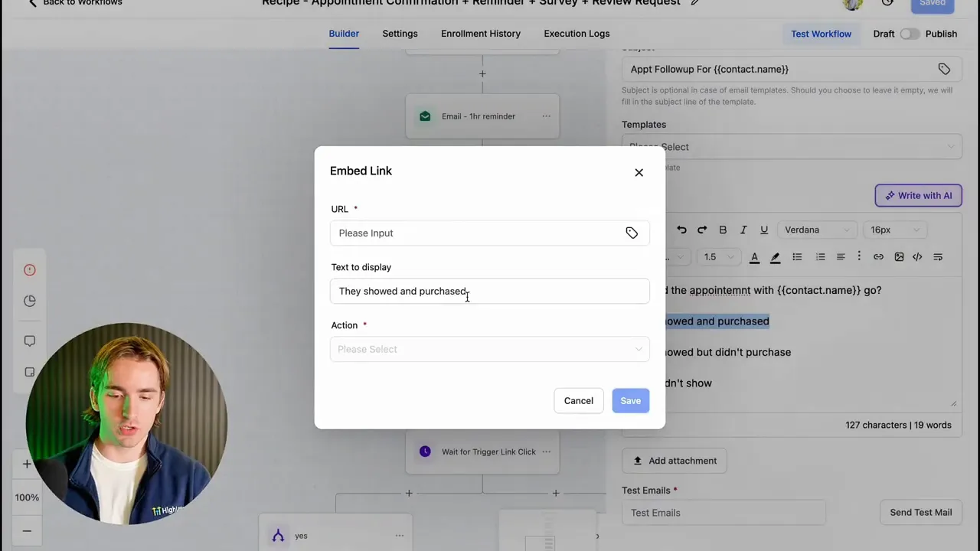Screen dimensions: 980x551
Task: Click the Underline icon in the toolbar
Action: point(763,230)
